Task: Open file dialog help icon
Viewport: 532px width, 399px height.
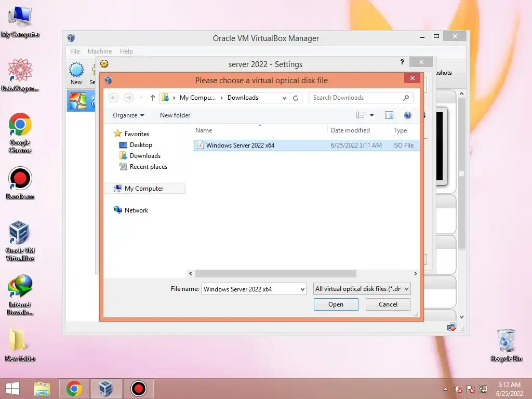Action: (408, 115)
